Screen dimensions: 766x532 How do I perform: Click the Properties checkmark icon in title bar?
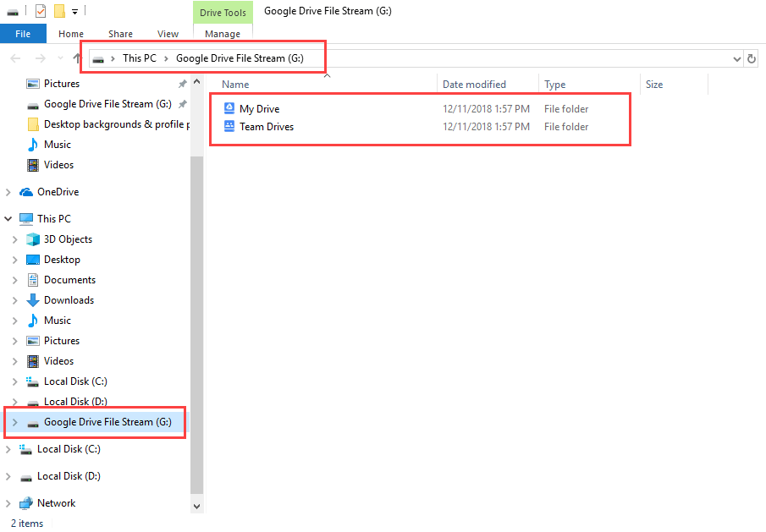(41, 11)
